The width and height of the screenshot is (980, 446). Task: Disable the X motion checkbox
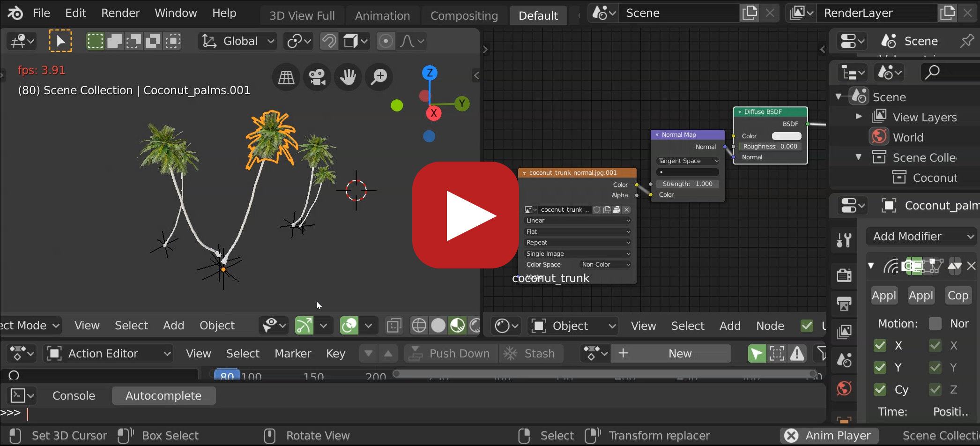click(880, 345)
